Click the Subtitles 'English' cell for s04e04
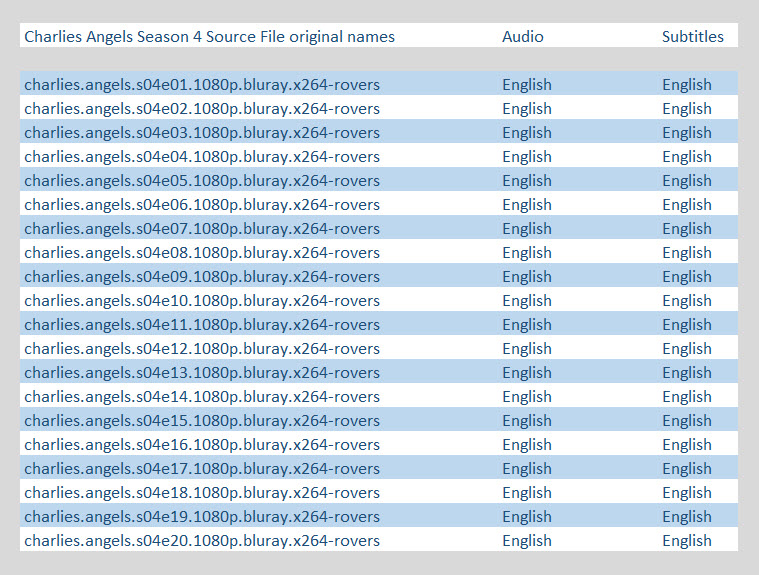Screen dimensions: 759x575 coord(687,156)
